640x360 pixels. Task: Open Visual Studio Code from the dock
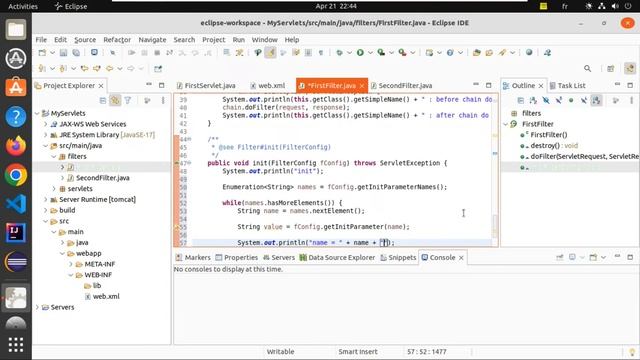(16, 204)
